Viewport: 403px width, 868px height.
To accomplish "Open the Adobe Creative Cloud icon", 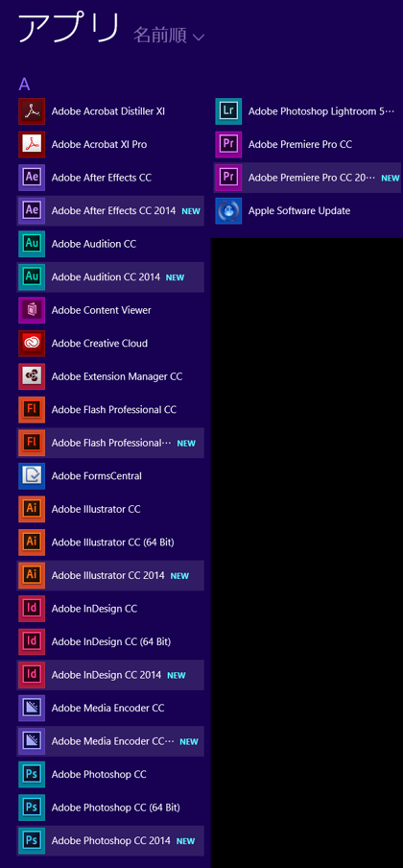I will click(x=32, y=344).
